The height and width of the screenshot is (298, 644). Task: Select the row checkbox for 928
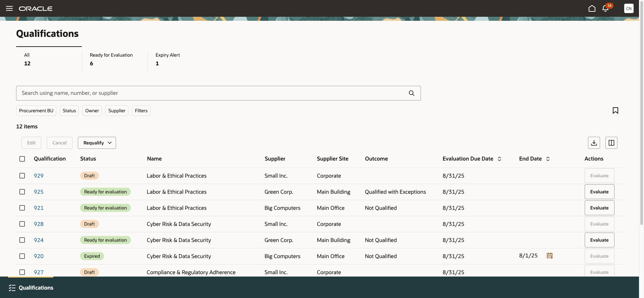[x=22, y=224]
